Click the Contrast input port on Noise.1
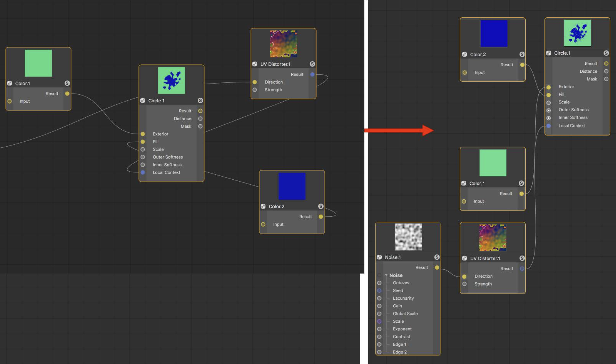The height and width of the screenshot is (364, 616). [x=379, y=337]
